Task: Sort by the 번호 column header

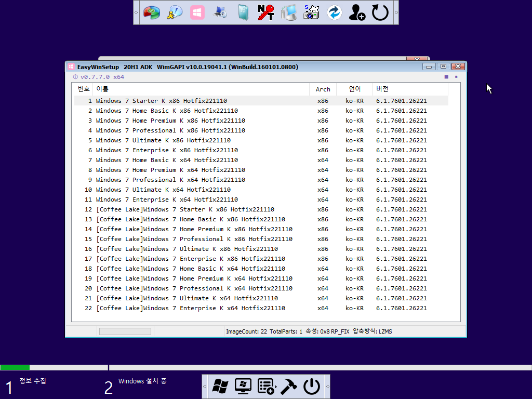Action: [x=84, y=89]
